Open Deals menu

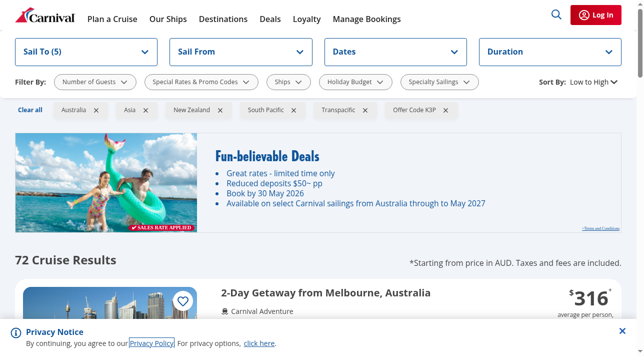point(270,19)
